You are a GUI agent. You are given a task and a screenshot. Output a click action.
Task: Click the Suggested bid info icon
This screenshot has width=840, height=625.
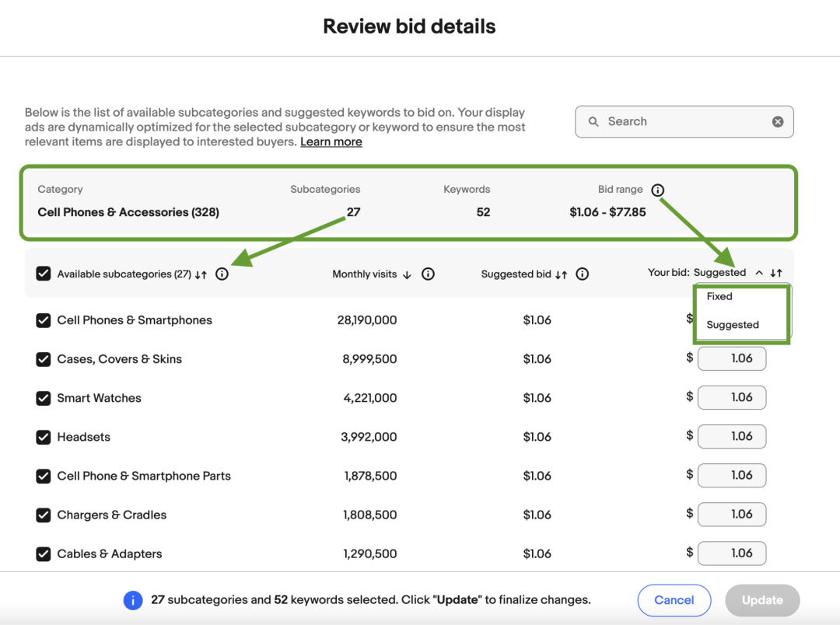click(x=583, y=274)
